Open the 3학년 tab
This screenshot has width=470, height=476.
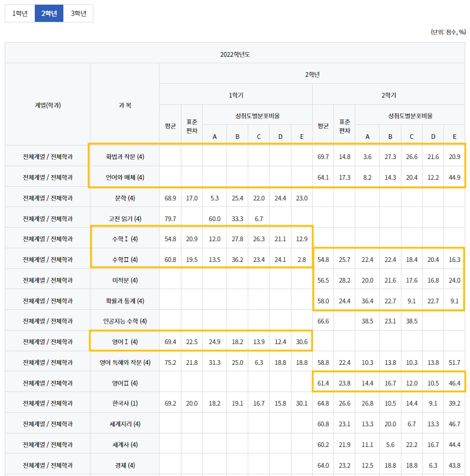pyautogui.click(x=78, y=14)
